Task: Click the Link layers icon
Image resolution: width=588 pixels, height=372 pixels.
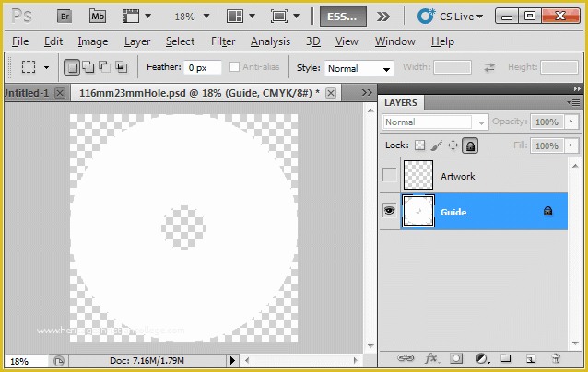Action: pyautogui.click(x=406, y=358)
